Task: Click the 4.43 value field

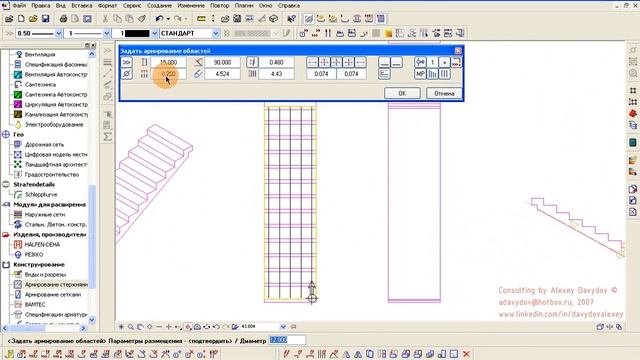Action: [x=276, y=74]
